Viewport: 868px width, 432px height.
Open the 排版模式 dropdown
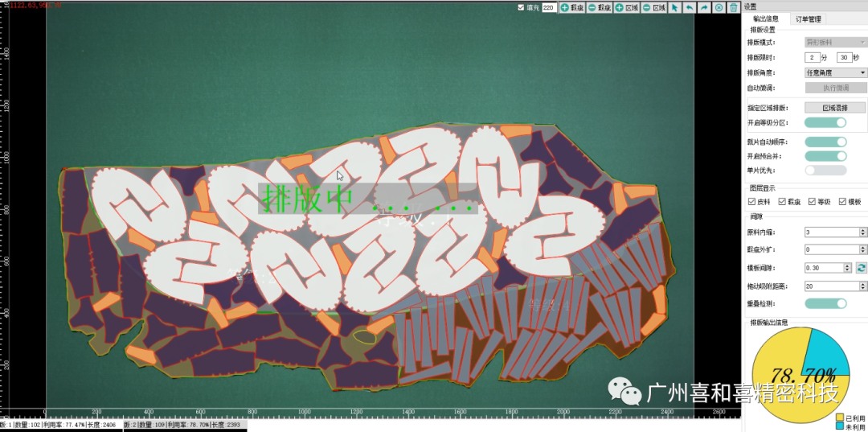pos(835,42)
